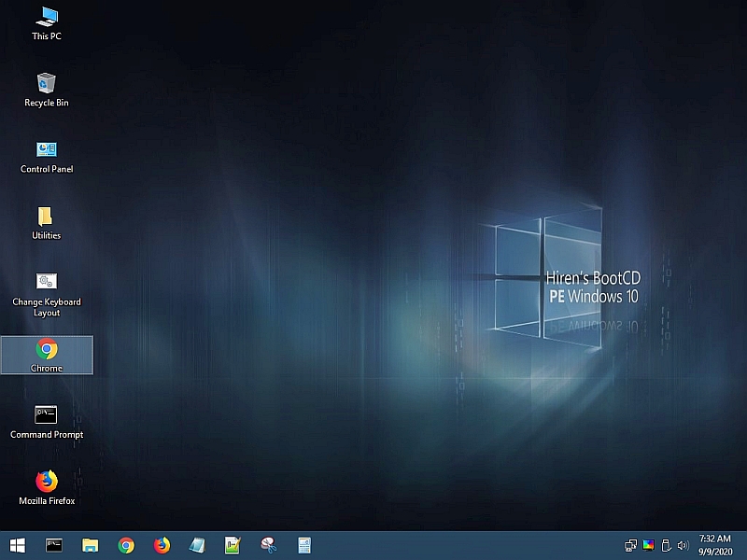The image size is (747, 560).
Task: Select the Change Keyboard Layout shortcut
Action: (x=47, y=295)
